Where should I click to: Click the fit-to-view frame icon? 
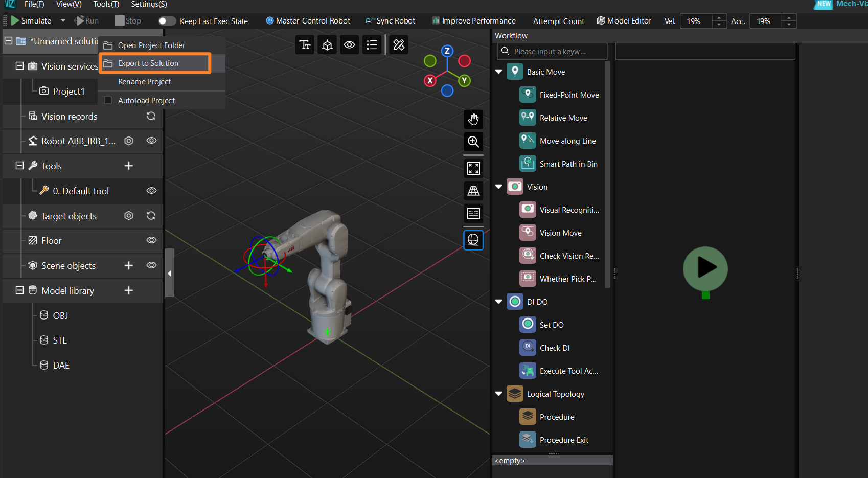473,168
